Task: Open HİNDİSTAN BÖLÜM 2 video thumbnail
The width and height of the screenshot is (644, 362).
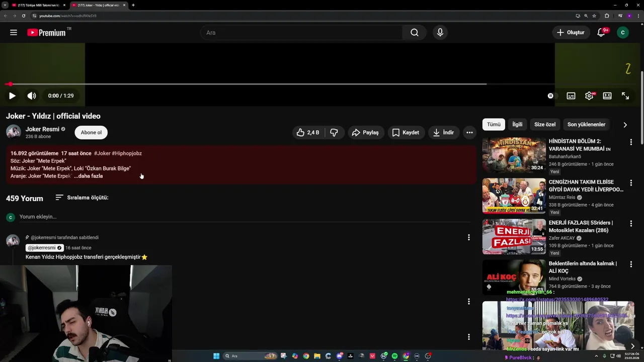Action: pos(514,155)
